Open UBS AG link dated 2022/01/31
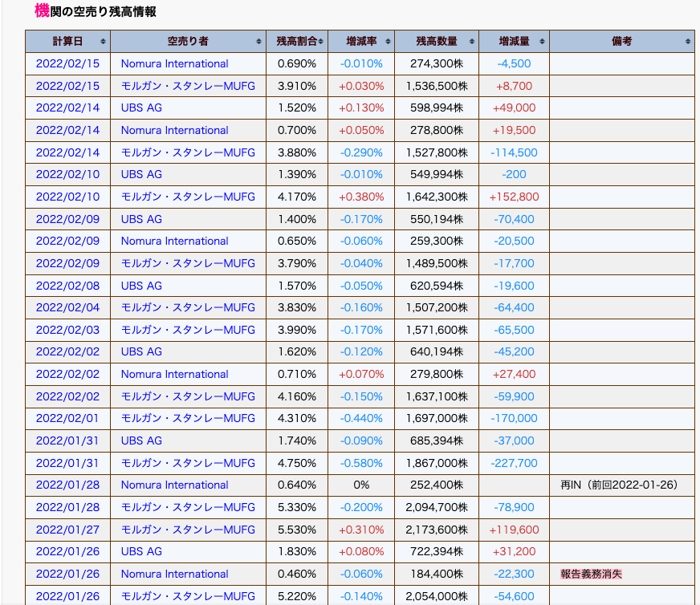Image resolution: width=700 pixels, height=605 pixels. [x=141, y=441]
